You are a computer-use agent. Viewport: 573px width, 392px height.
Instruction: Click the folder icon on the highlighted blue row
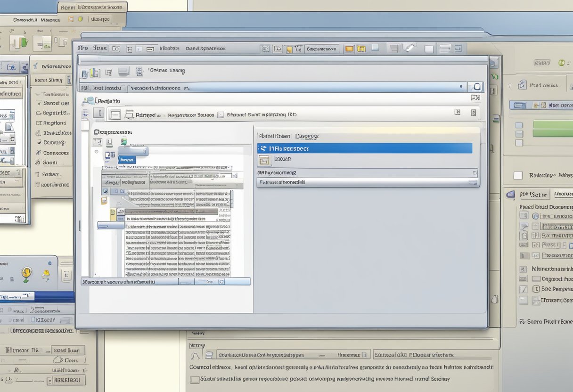pyautogui.click(x=264, y=148)
